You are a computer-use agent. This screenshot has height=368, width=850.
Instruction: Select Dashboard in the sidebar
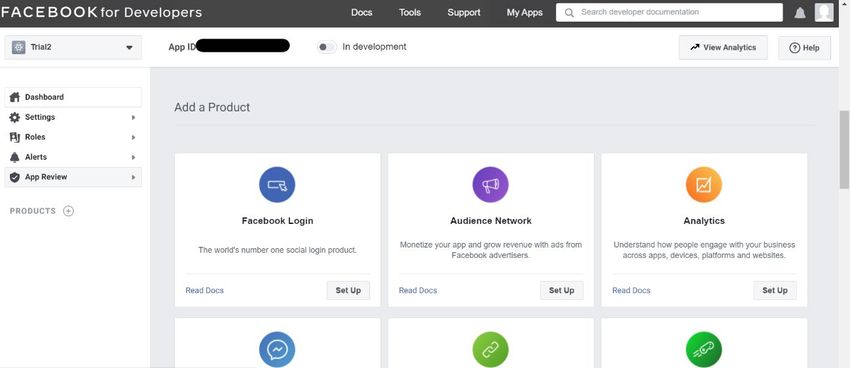[x=73, y=97]
